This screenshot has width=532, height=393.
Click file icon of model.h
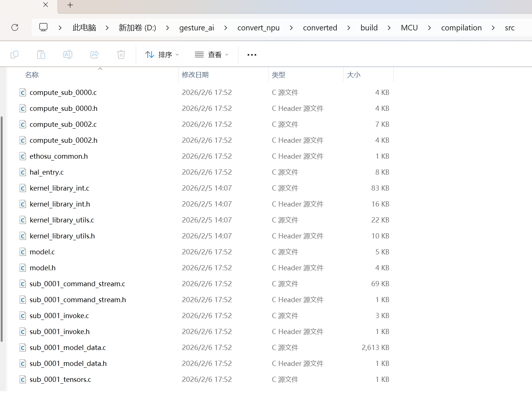point(23,268)
